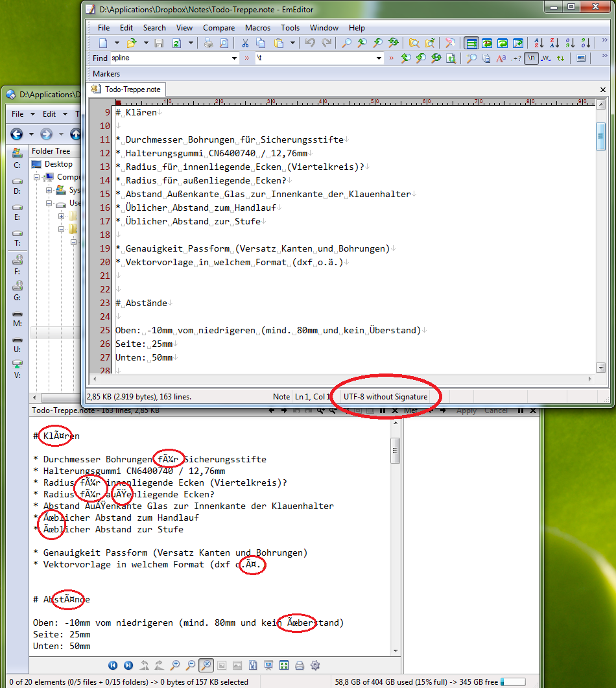Image resolution: width=616 pixels, height=688 pixels.
Task: Open the Find text dropdown list
Action: coord(234,58)
